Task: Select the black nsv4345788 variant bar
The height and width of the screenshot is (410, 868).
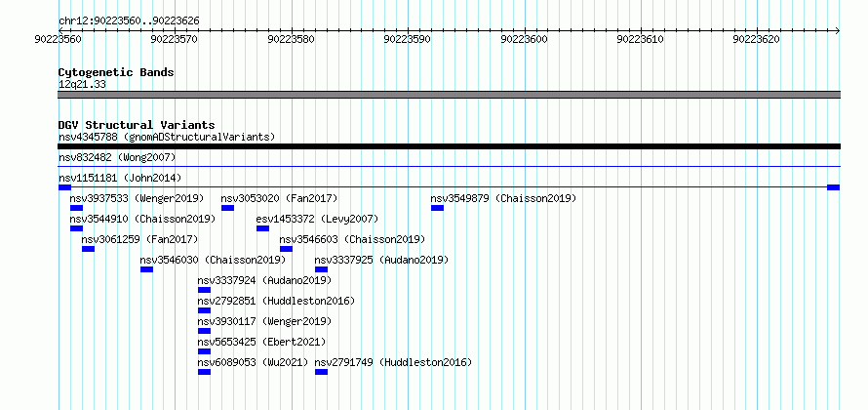Action: click(x=449, y=146)
